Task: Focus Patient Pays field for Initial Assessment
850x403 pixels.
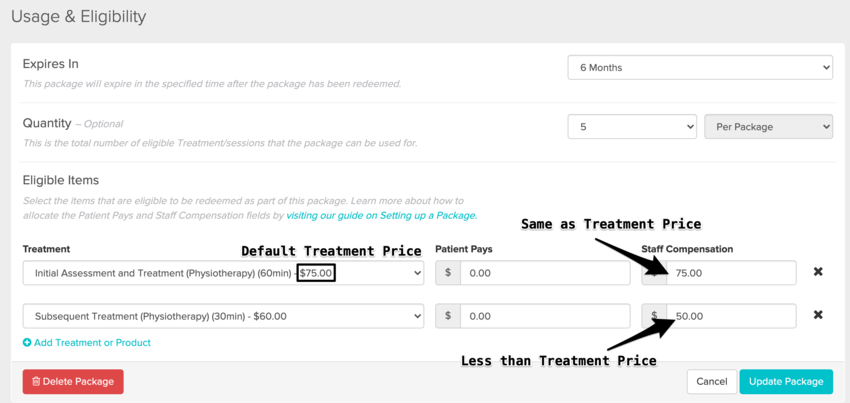Action: pos(545,272)
